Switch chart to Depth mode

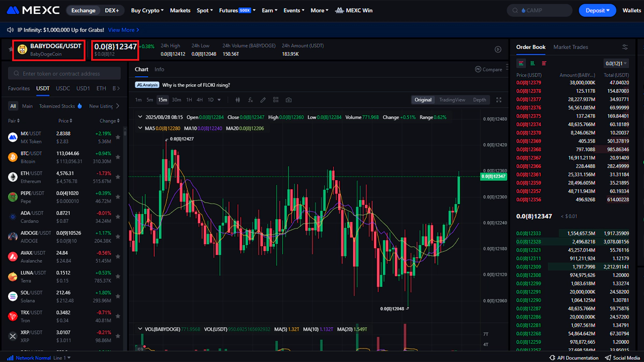coord(479,100)
